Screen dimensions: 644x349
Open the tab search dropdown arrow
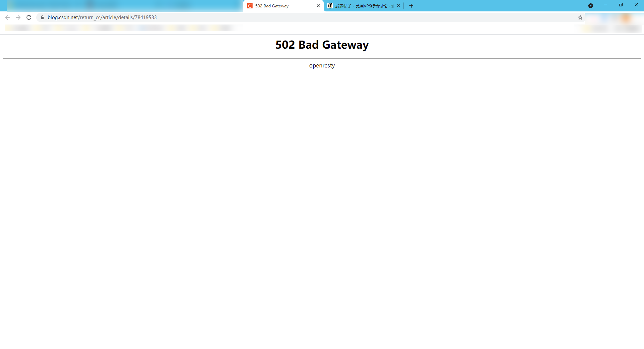pos(591,6)
